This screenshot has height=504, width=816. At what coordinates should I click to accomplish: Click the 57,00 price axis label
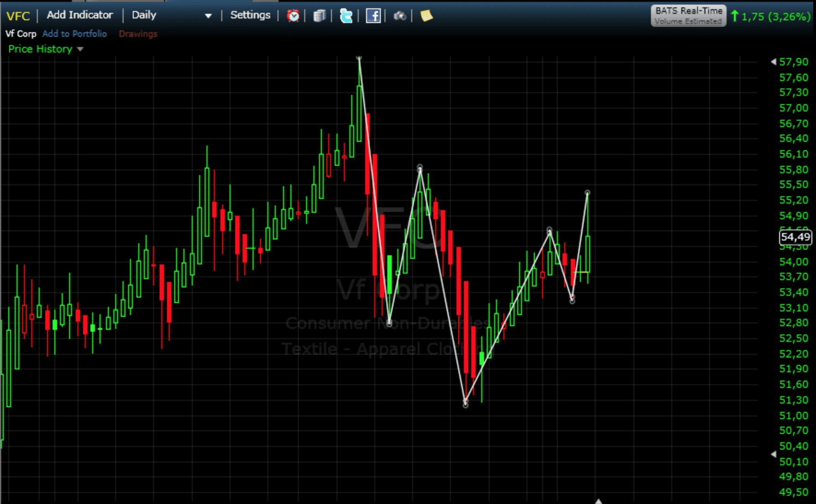click(793, 108)
